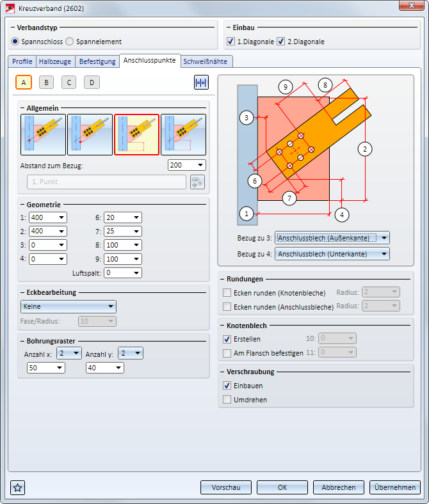Viewport: 429px width, 504px height.
Task: Open the Abstand zum Bezug dropdown
Action: 186,165
